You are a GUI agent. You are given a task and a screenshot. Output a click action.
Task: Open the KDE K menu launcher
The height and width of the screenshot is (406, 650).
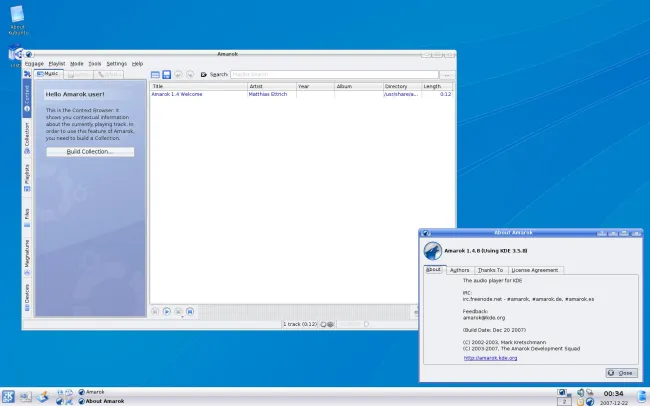8,397
